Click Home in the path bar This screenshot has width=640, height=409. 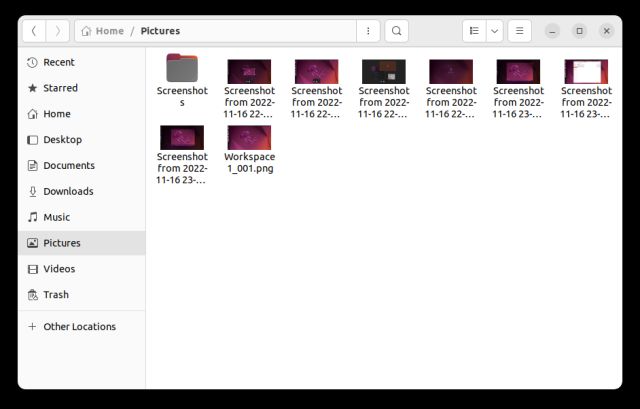109,31
